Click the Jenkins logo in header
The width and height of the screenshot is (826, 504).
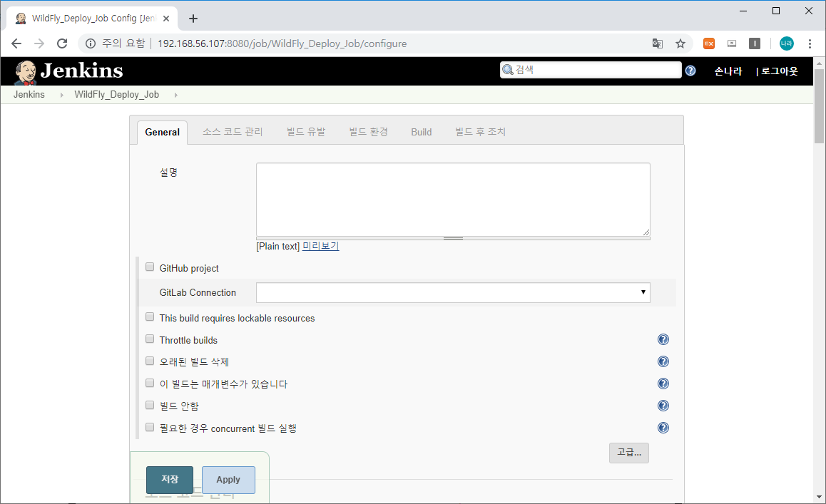point(68,71)
